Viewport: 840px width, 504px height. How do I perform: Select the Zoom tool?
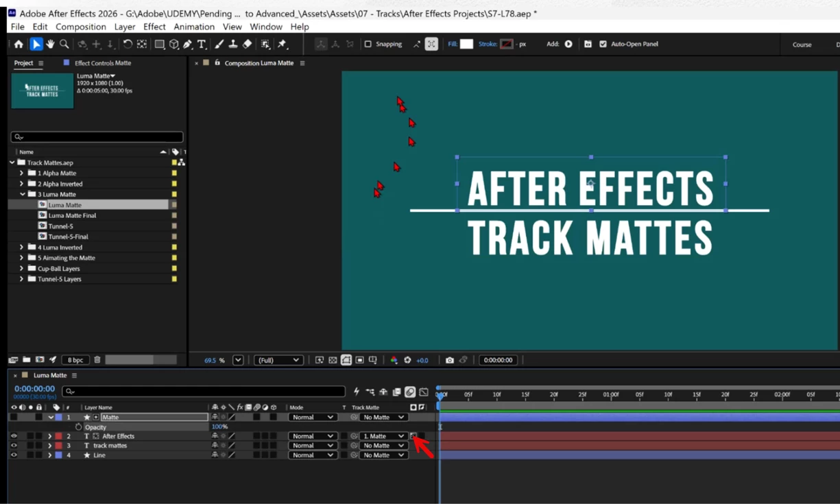(64, 44)
